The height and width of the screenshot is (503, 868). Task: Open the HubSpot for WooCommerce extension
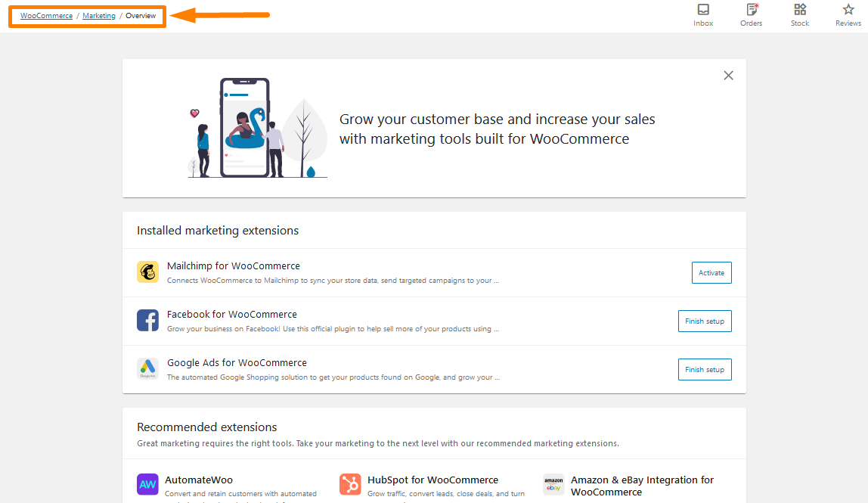(x=433, y=480)
